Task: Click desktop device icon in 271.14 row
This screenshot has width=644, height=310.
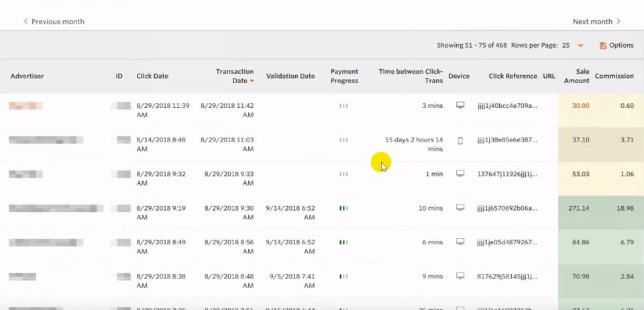Action: (460, 208)
